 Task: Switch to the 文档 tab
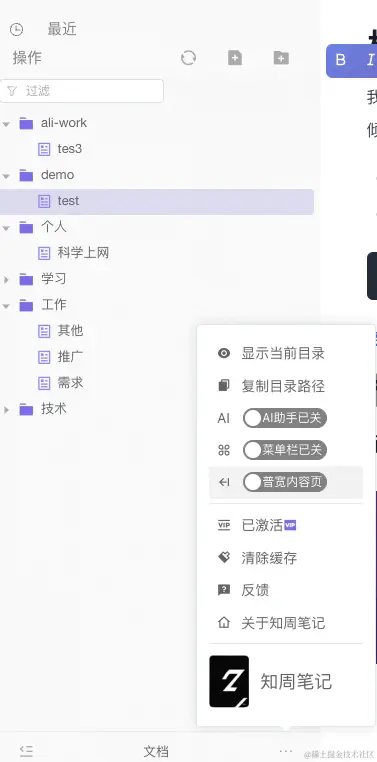coord(156,751)
